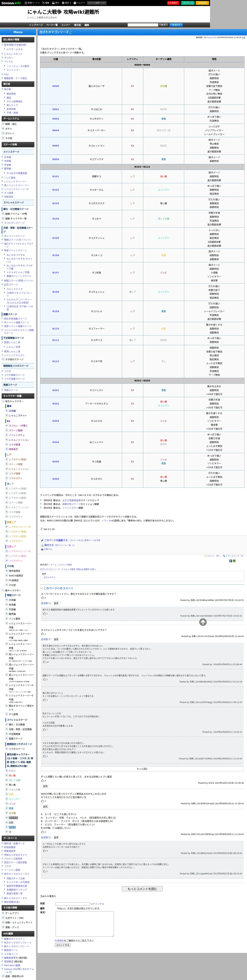Open the 掲示板 nav tab
Viewport: 247px width, 980px height.
tap(77, 25)
